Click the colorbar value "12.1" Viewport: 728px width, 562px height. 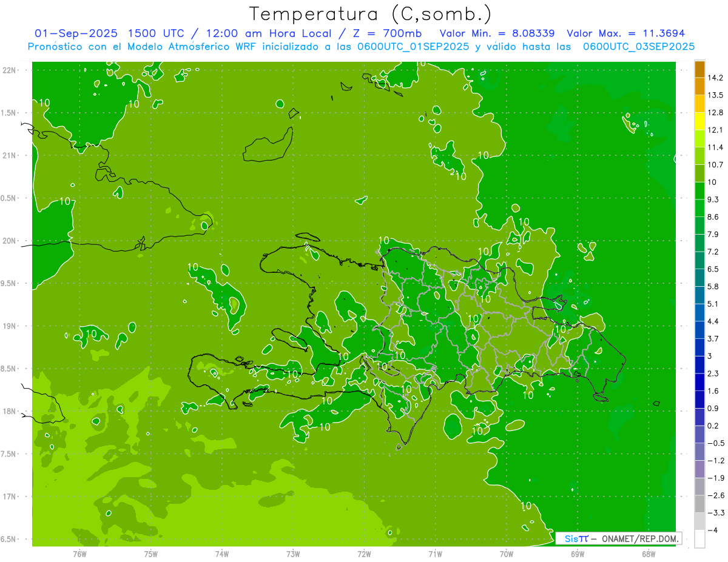(x=716, y=130)
